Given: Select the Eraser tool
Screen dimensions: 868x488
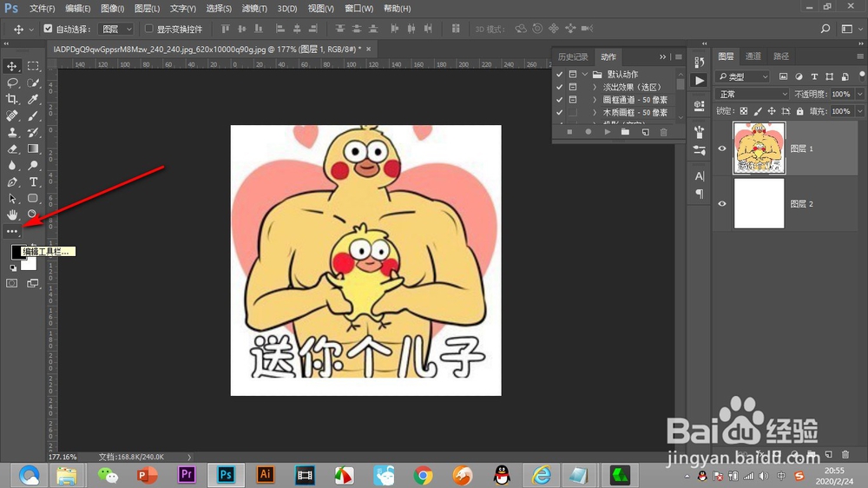Looking at the screenshot, I should [11, 149].
